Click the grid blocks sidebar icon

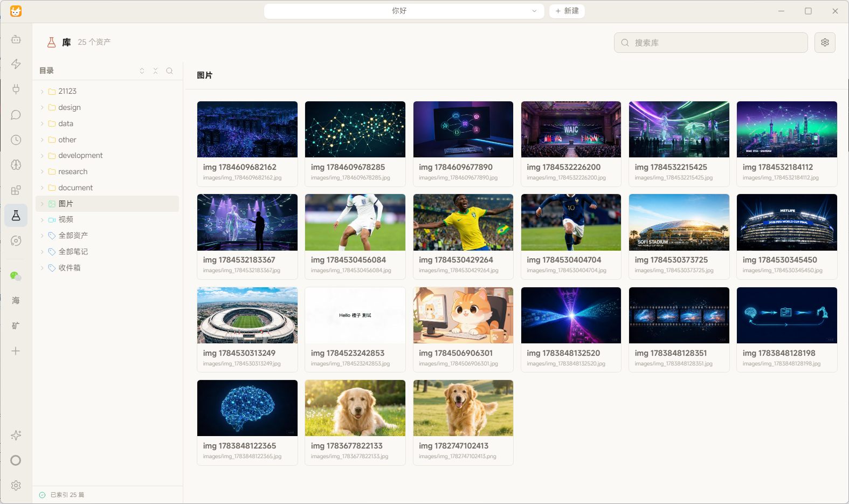point(16,190)
